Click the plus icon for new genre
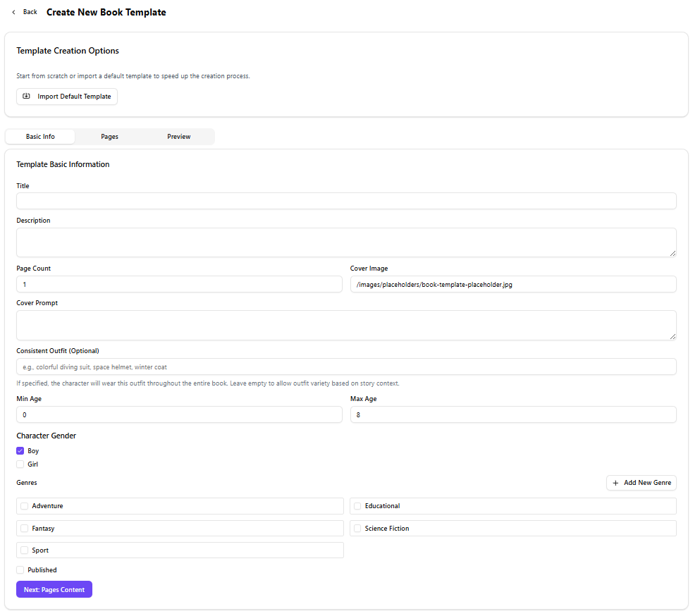The image size is (700, 616). coord(615,483)
